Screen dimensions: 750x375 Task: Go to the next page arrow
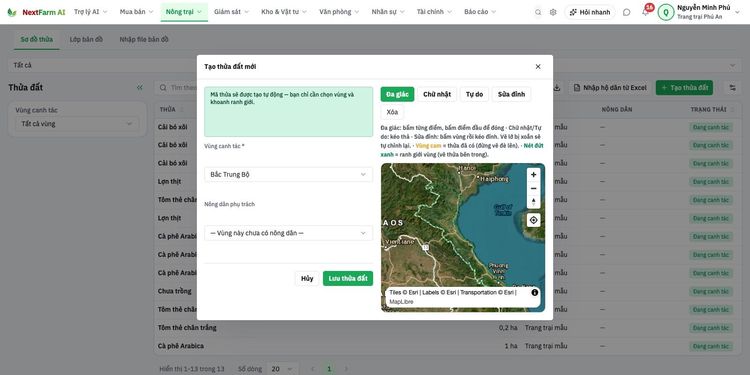point(346,369)
